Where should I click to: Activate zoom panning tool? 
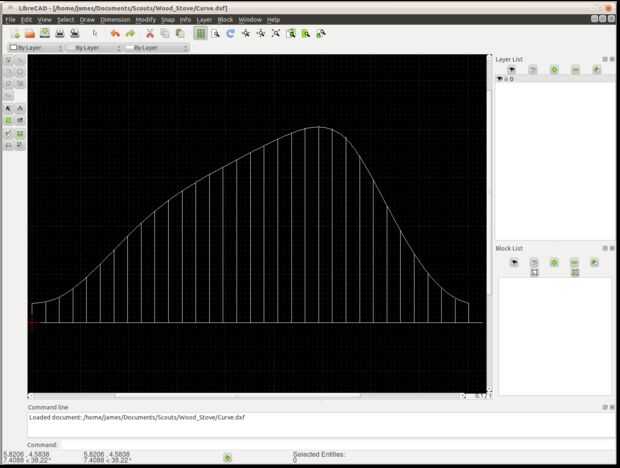tap(321, 34)
